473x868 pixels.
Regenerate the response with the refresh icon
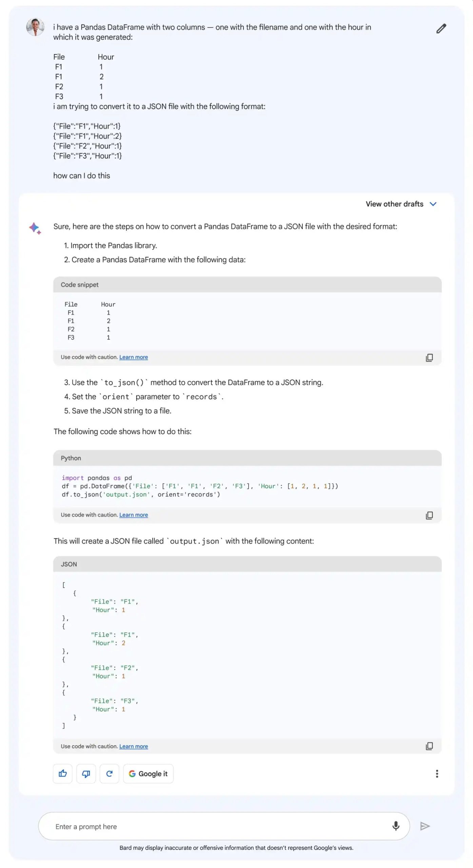point(109,773)
